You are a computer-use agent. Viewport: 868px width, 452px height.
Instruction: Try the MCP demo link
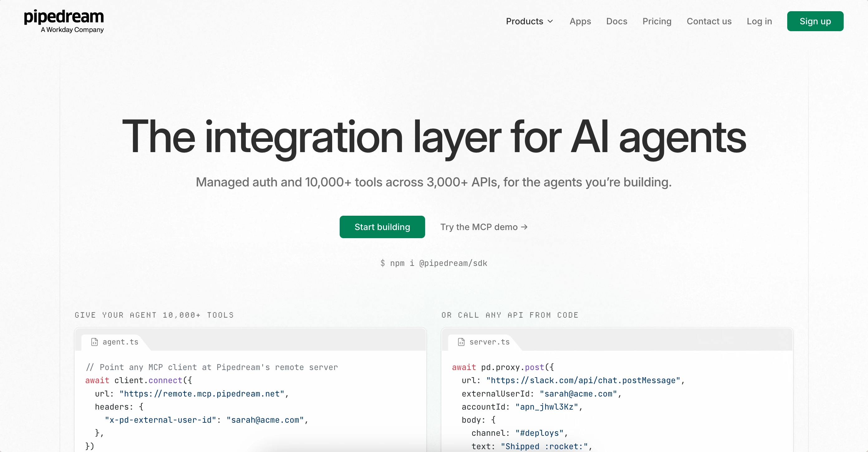click(484, 227)
